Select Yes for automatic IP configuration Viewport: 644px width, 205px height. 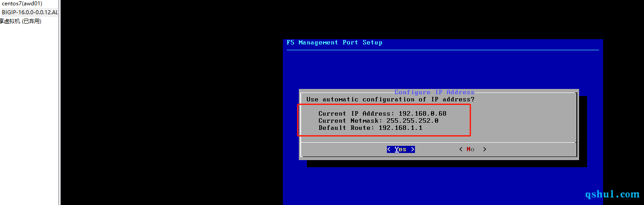400,149
